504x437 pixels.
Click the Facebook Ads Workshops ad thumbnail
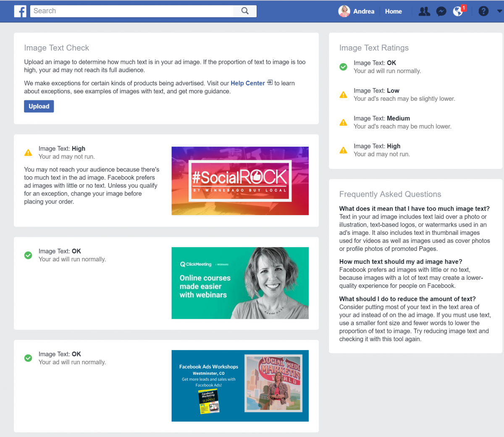240,386
